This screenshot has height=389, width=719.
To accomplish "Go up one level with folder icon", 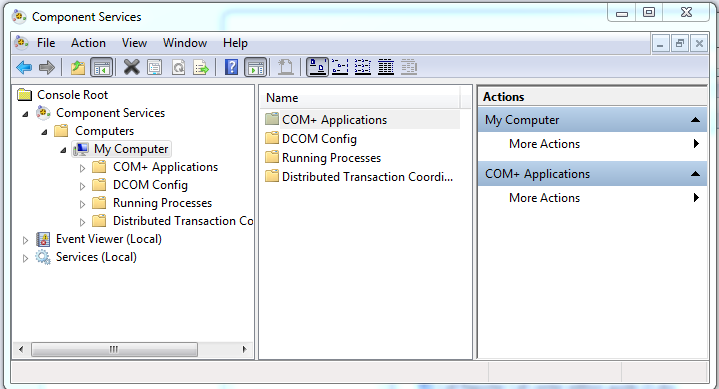I will point(77,67).
